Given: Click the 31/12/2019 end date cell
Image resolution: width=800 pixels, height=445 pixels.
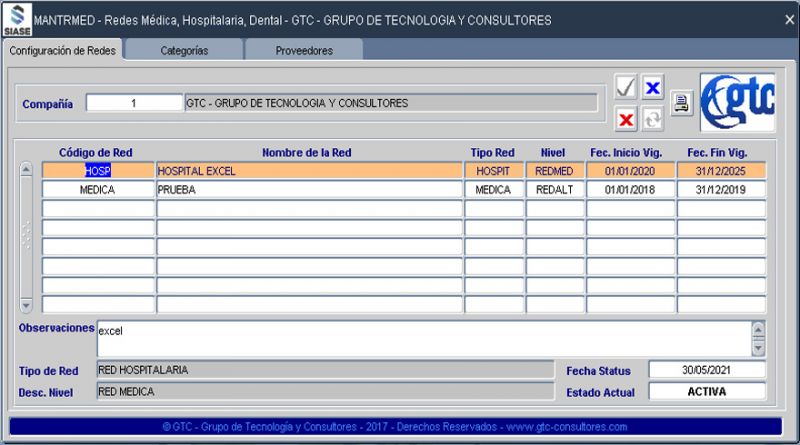Looking at the screenshot, I should (721, 190).
